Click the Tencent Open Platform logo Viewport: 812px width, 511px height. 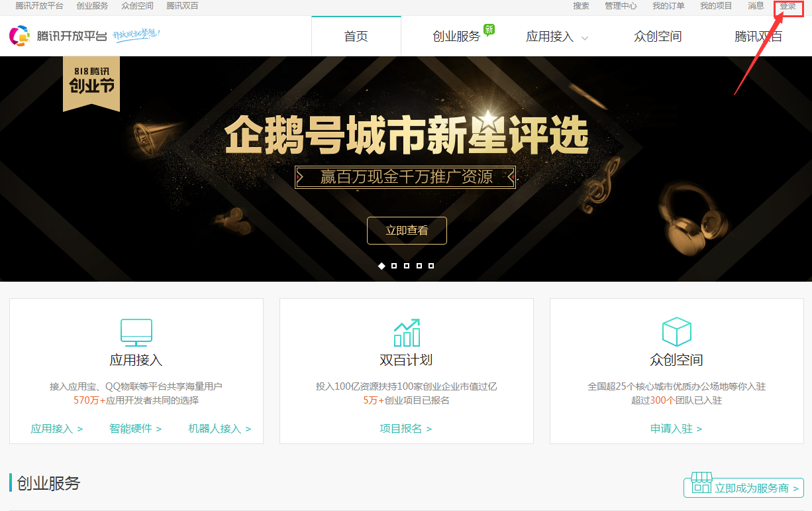(58, 36)
